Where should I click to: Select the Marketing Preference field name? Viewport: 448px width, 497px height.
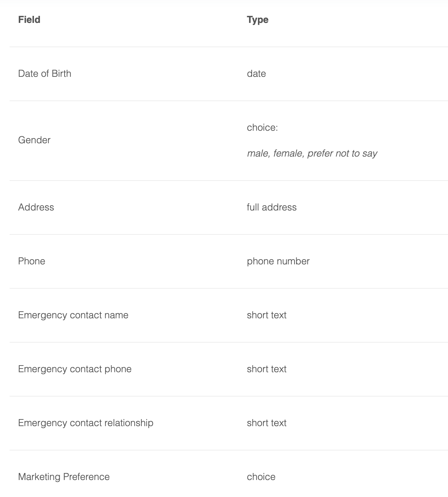(64, 477)
